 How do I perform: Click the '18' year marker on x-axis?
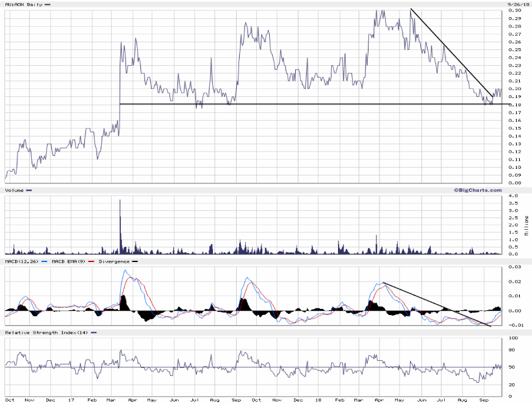click(320, 400)
